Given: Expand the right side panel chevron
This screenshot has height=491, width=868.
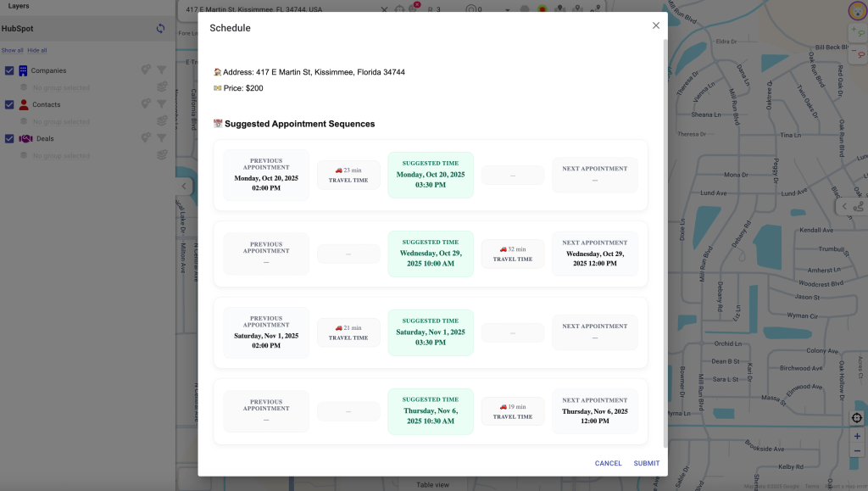Looking at the screenshot, I should (x=844, y=206).
